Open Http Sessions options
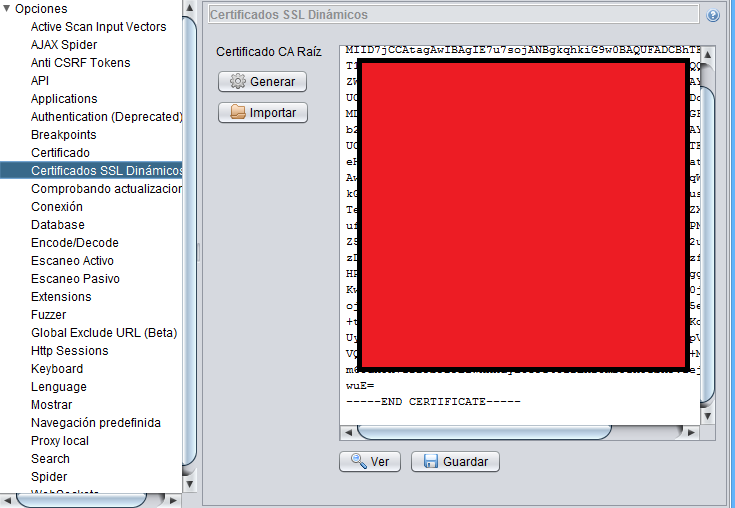This screenshot has height=508, width=735. click(70, 350)
